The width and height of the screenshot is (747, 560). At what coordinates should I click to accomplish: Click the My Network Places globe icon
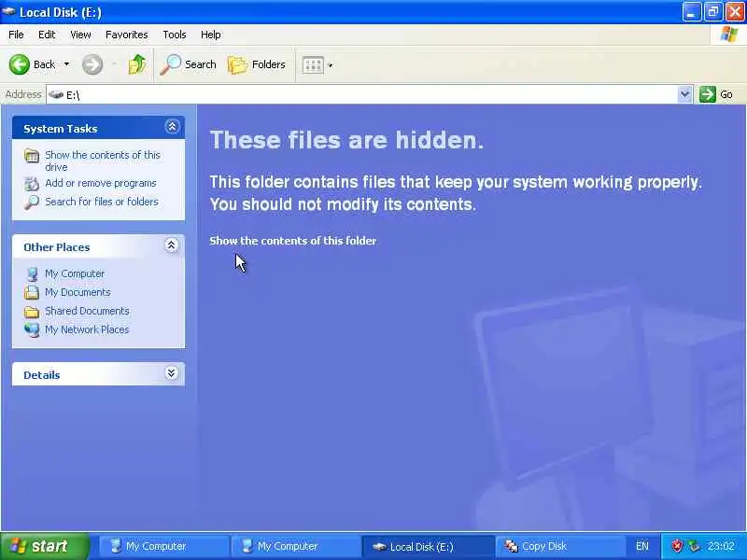pyautogui.click(x=32, y=329)
